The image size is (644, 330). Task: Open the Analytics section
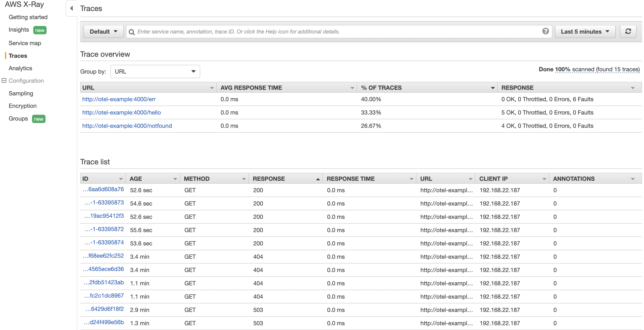(x=21, y=68)
